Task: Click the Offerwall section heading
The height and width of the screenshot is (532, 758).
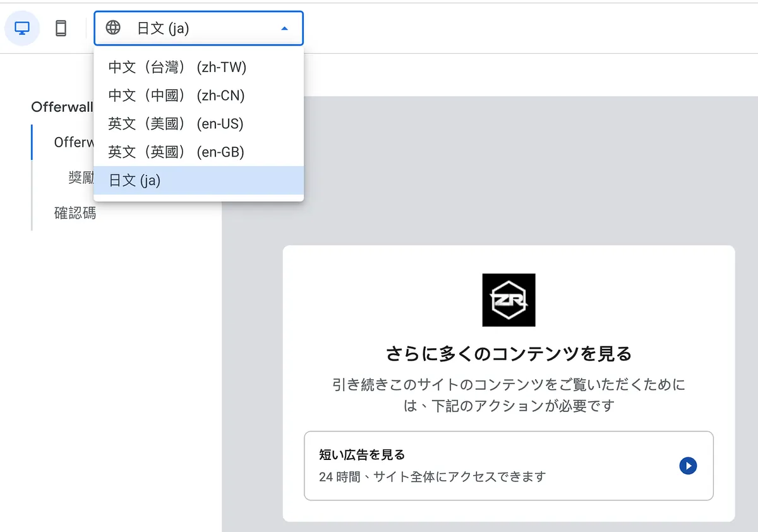Action: pyautogui.click(x=62, y=107)
